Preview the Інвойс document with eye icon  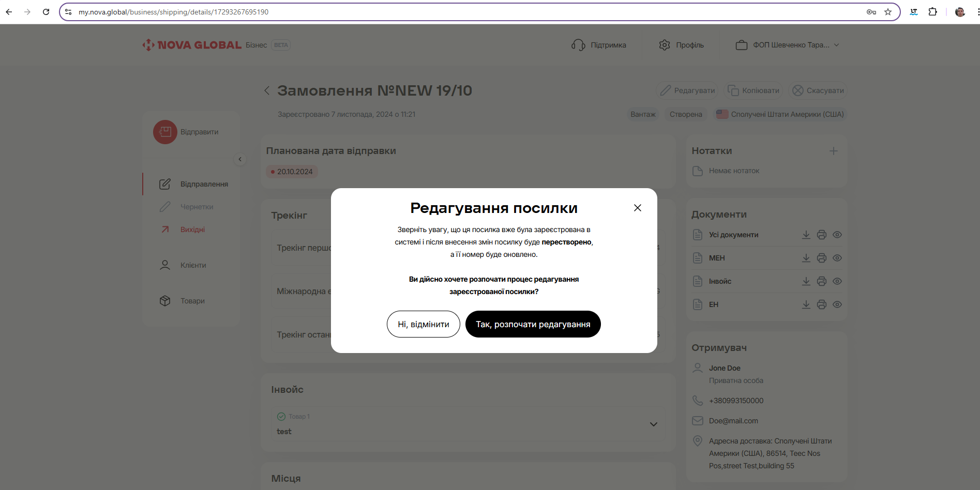click(x=837, y=281)
